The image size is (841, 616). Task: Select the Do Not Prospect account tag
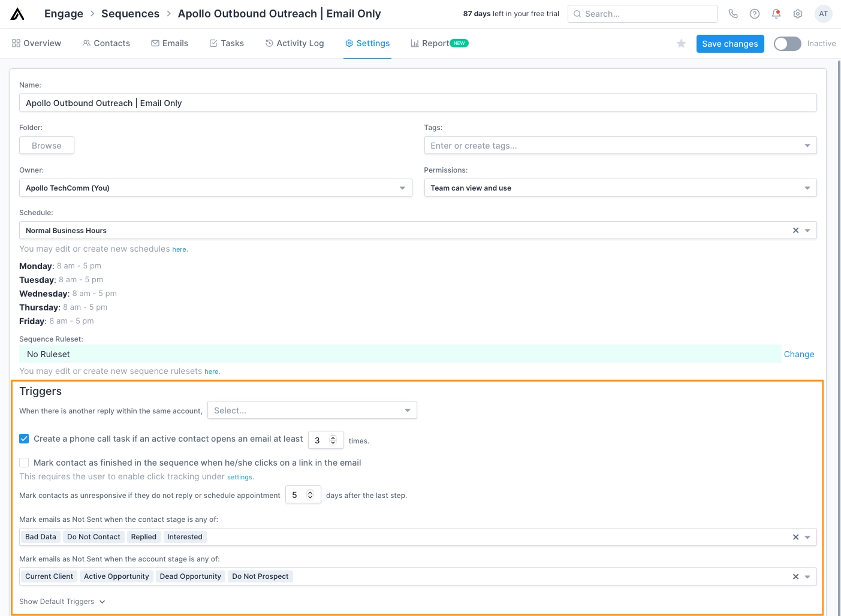point(260,576)
